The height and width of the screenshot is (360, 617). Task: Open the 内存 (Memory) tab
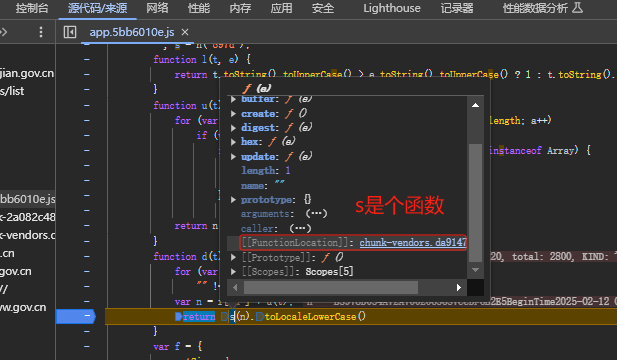point(240,8)
